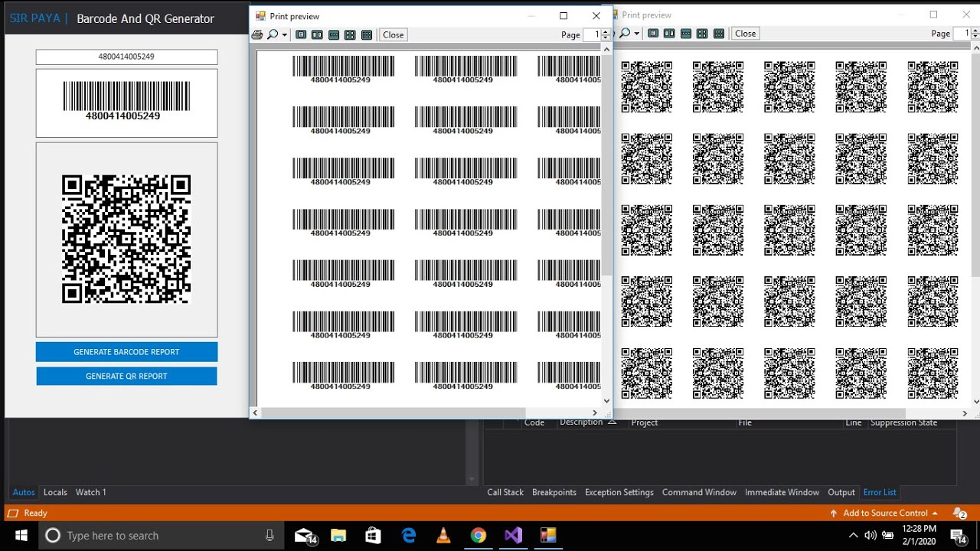Increase page number in barcode preview
The height and width of the screenshot is (551, 980).
pos(606,31)
